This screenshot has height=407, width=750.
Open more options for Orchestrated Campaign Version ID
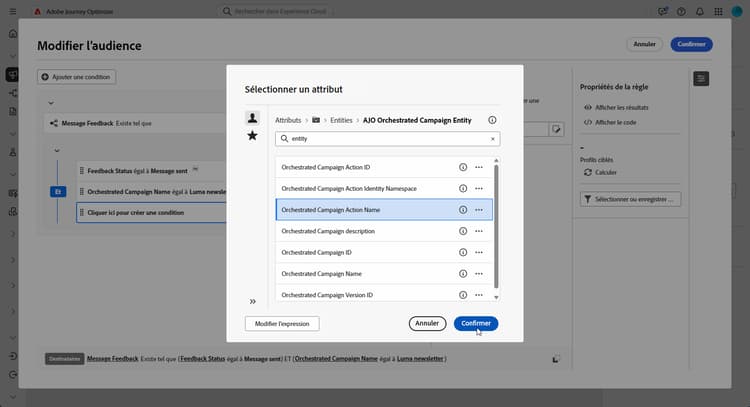pyautogui.click(x=479, y=295)
